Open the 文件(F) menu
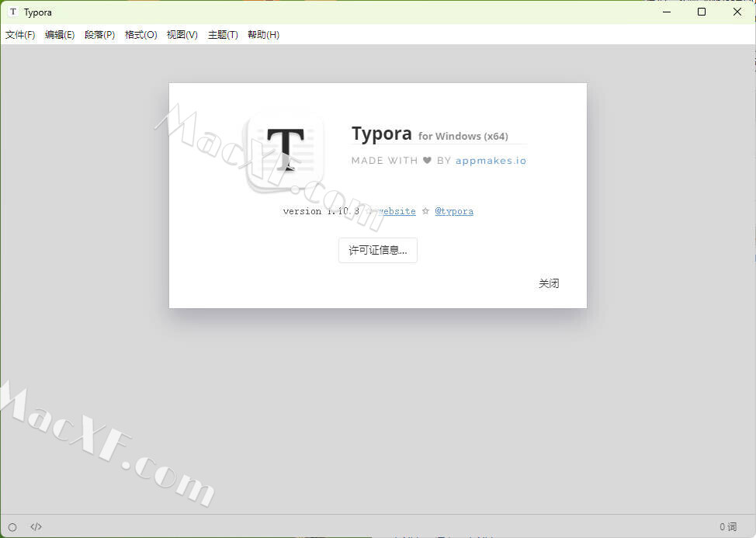This screenshot has height=538, width=756. click(x=20, y=35)
